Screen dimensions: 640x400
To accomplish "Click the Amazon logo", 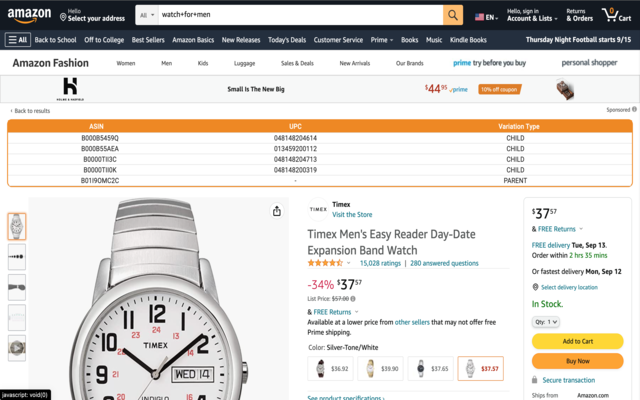I will (x=30, y=15).
